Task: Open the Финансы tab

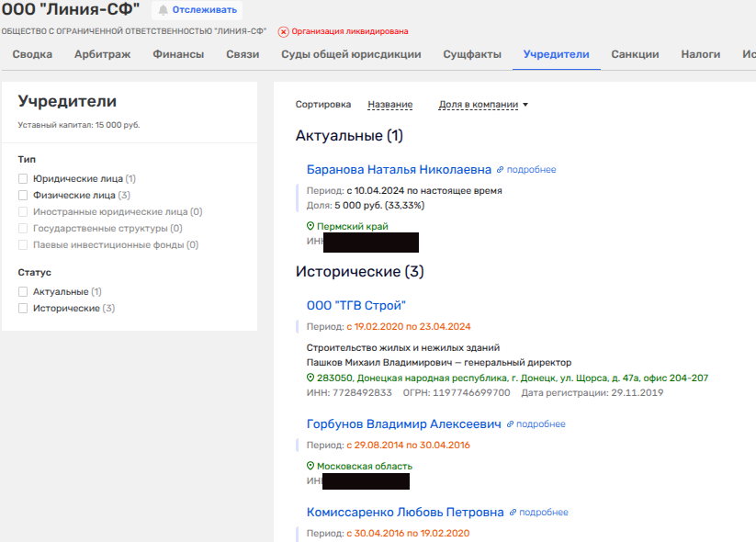Action: (178, 54)
